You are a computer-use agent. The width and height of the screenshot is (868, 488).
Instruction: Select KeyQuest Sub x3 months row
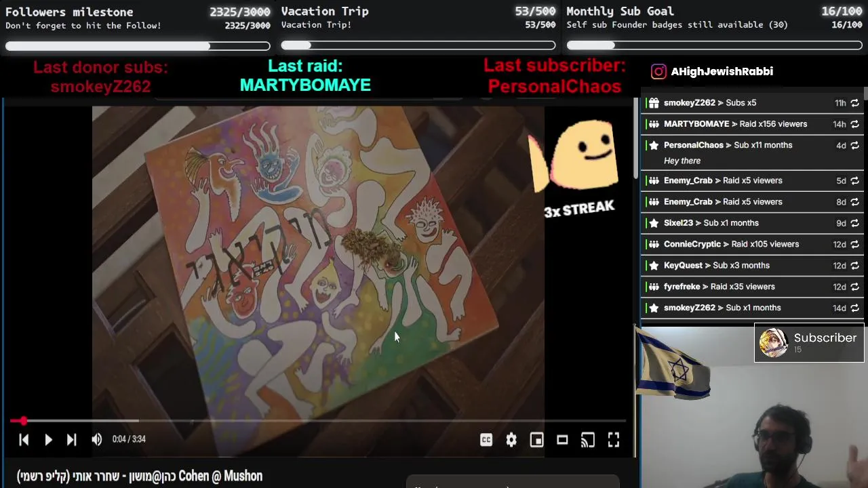(751, 266)
